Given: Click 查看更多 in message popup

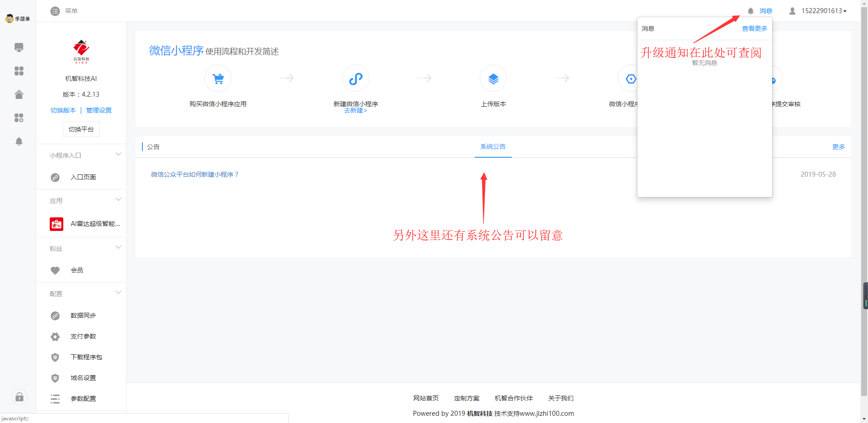Looking at the screenshot, I should (755, 28).
